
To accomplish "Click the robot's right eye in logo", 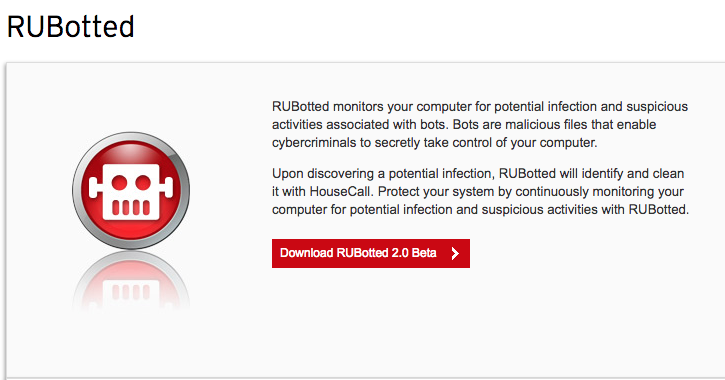I will pyautogui.click(x=143, y=183).
